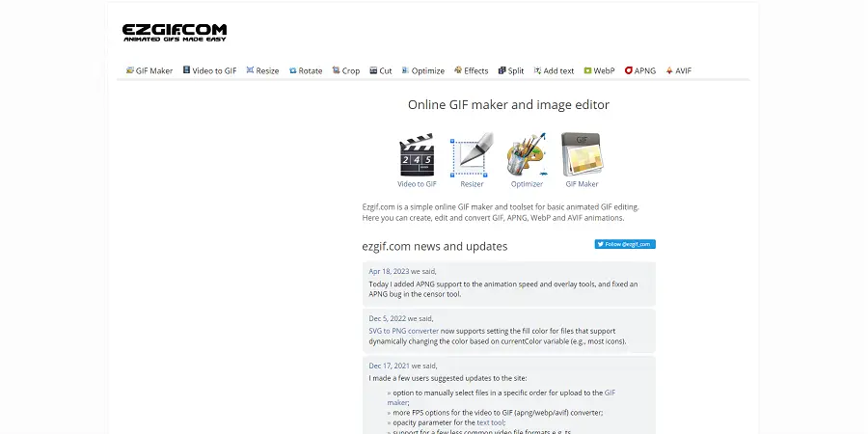Open the Rotate tool menu item
Screen dimensions: 868x434
pyautogui.click(x=306, y=70)
